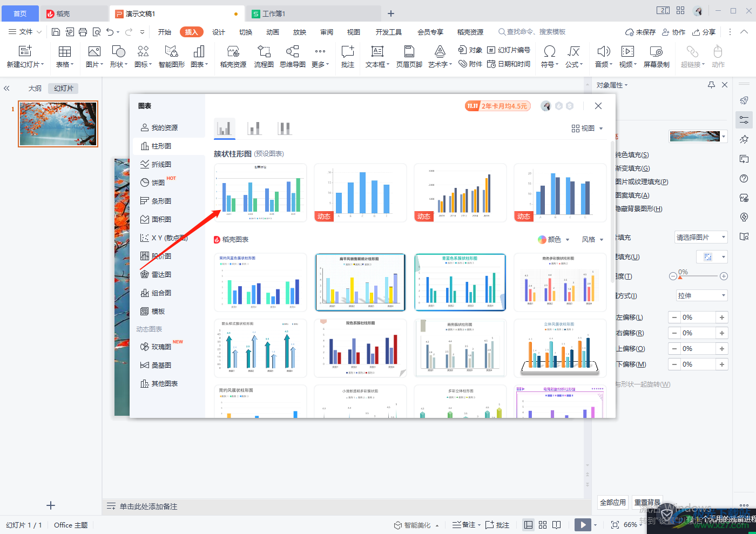Click the undo arrow icon
Image resolution: width=756 pixels, height=534 pixels.
coord(110,32)
